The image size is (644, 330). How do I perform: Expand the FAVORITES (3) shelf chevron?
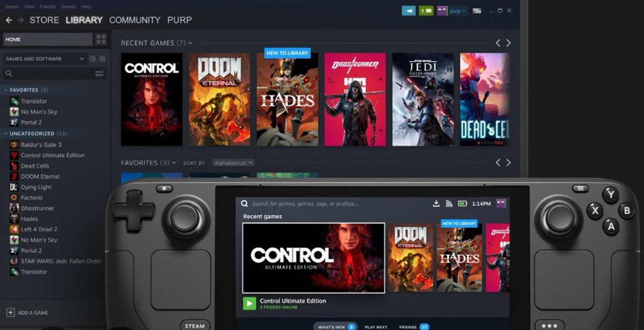coord(174,163)
